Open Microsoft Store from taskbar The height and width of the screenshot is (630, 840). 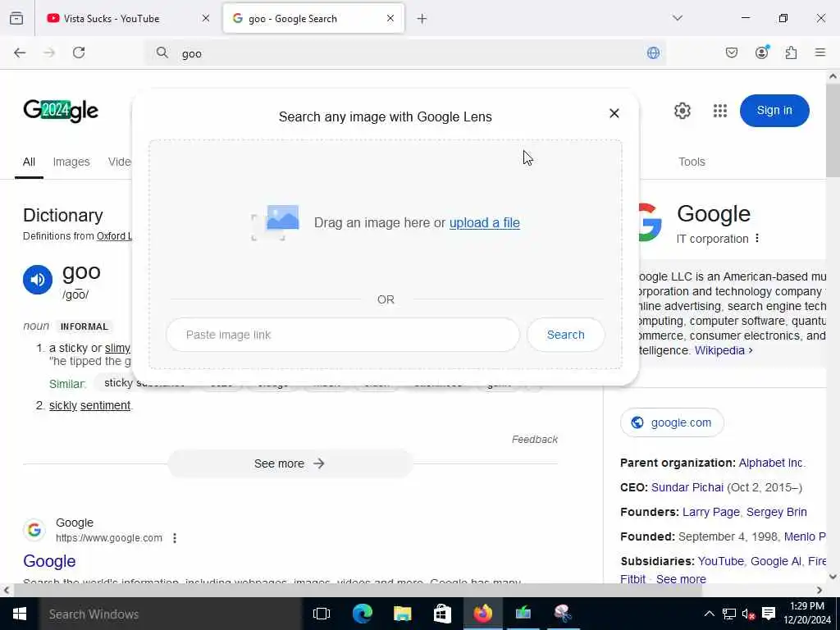tap(442, 614)
